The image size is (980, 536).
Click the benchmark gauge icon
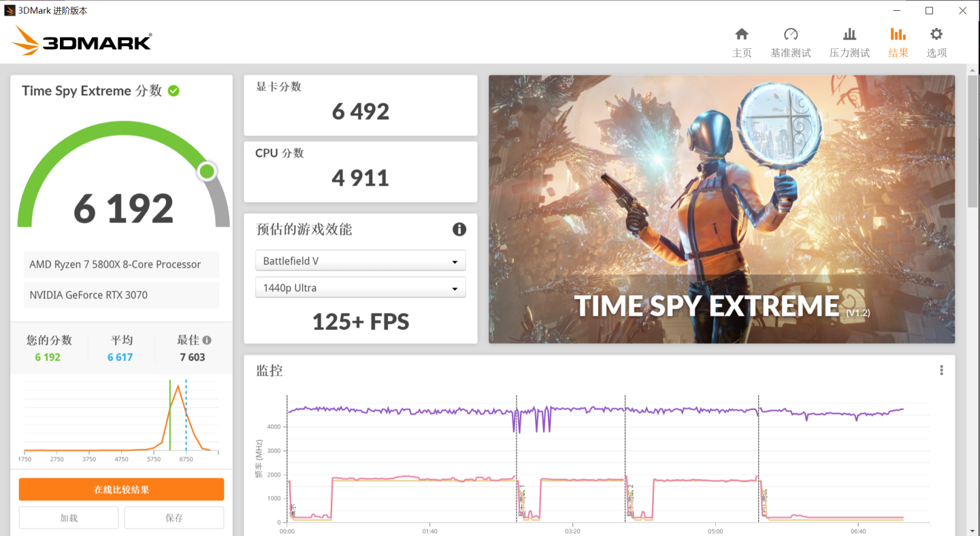pyautogui.click(x=791, y=34)
